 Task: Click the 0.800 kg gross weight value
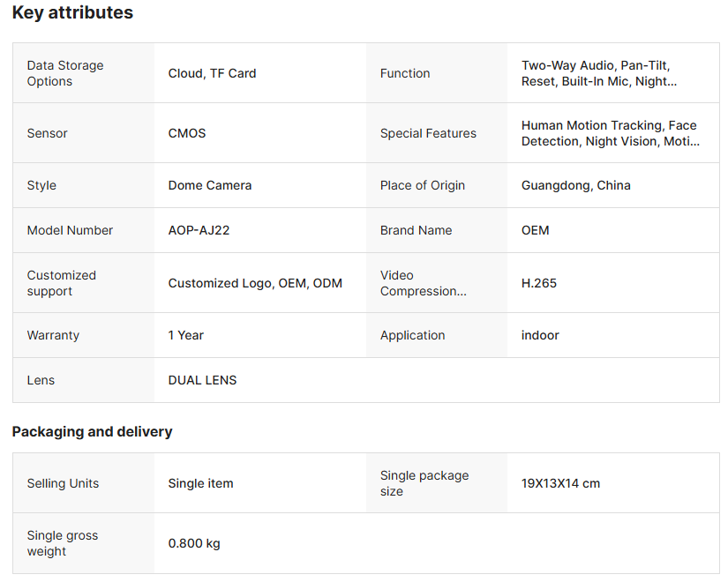(194, 543)
